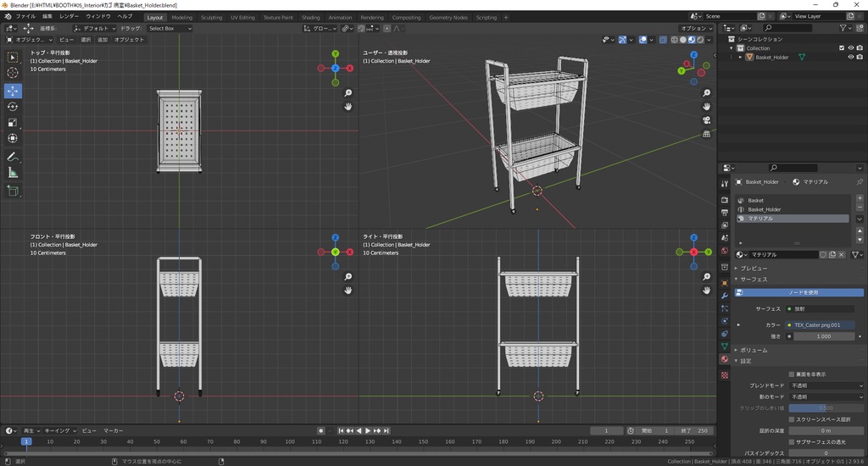Select the Scale tool
Image resolution: width=868 pixels, height=466 pixels.
click(13, 123)
